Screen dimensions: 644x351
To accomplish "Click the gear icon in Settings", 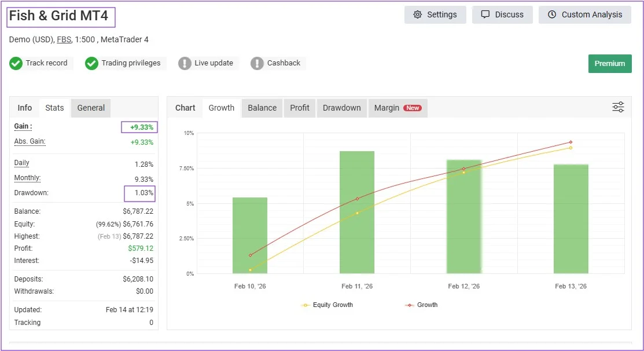I will click(418, 15).
